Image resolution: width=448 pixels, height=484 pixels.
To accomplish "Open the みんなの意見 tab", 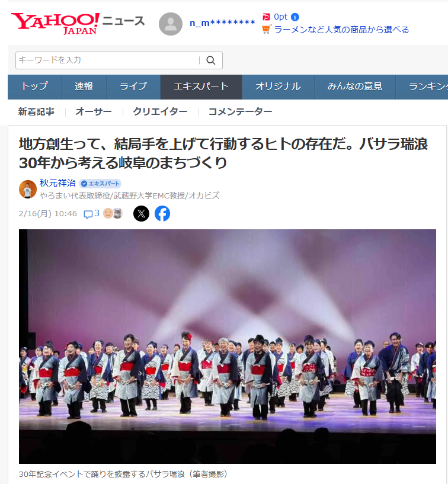I will tap(355, 86).
